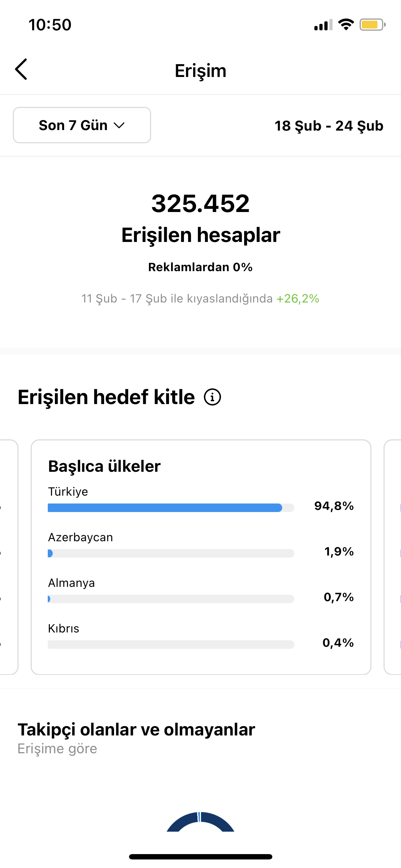401x868 pixels.
Task: Select the Almanya row bar
Action: tap(171, 599)
